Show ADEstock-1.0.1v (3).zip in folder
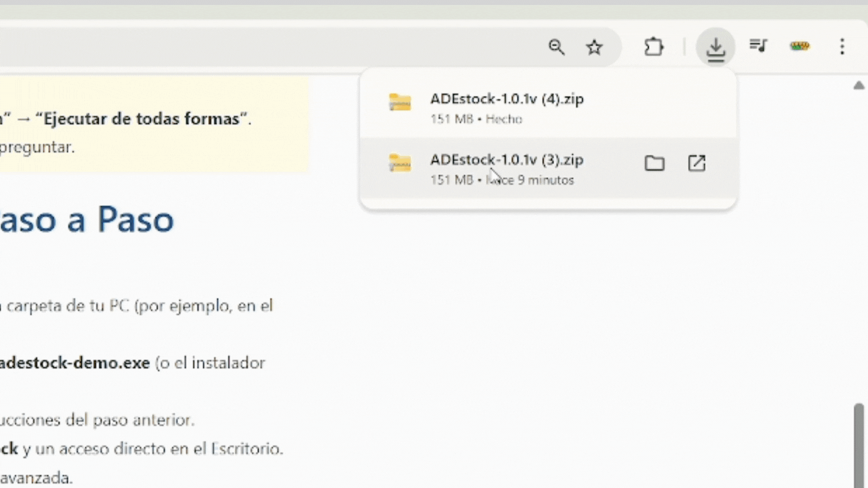Image resolution: width=868 pixels, height=488 pixels. coord(654,163)
